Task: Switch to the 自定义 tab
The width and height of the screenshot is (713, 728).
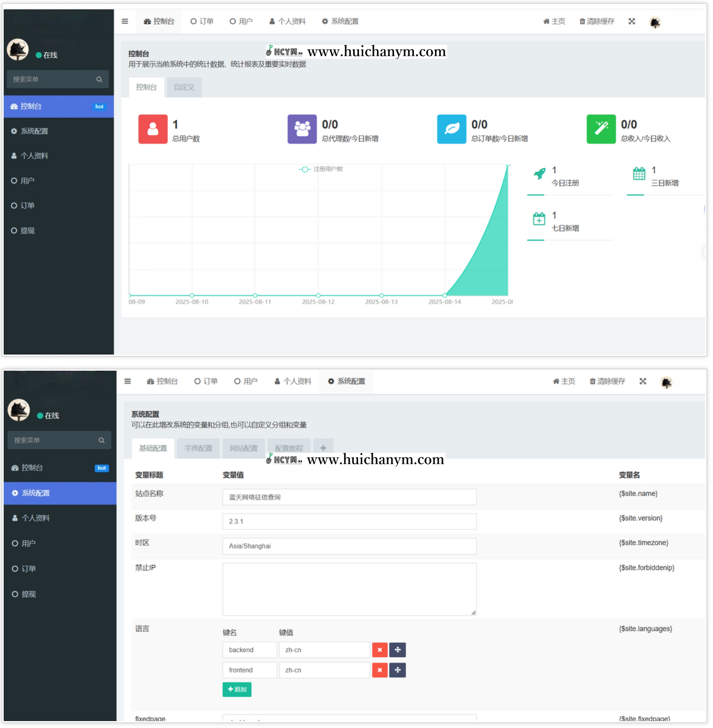Action: [184, 87]
